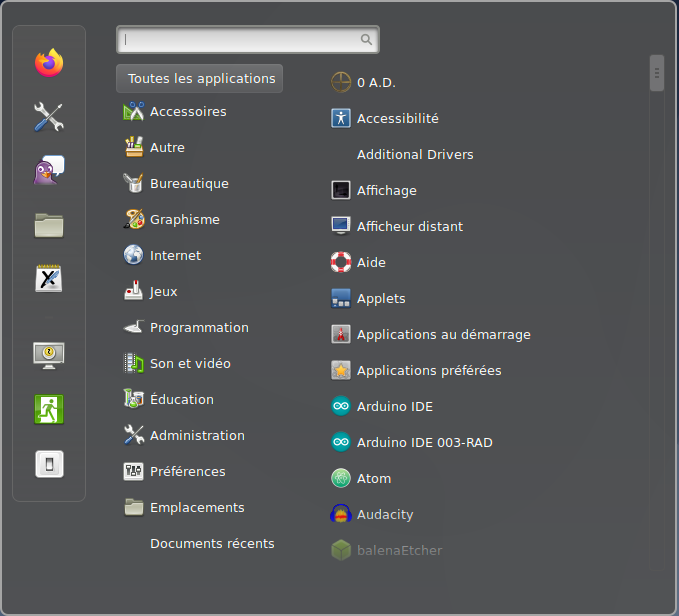Screen dimensions: 679x616
Task: Open the Administration category
Action: pyautogui.click(x=197, y=435)
